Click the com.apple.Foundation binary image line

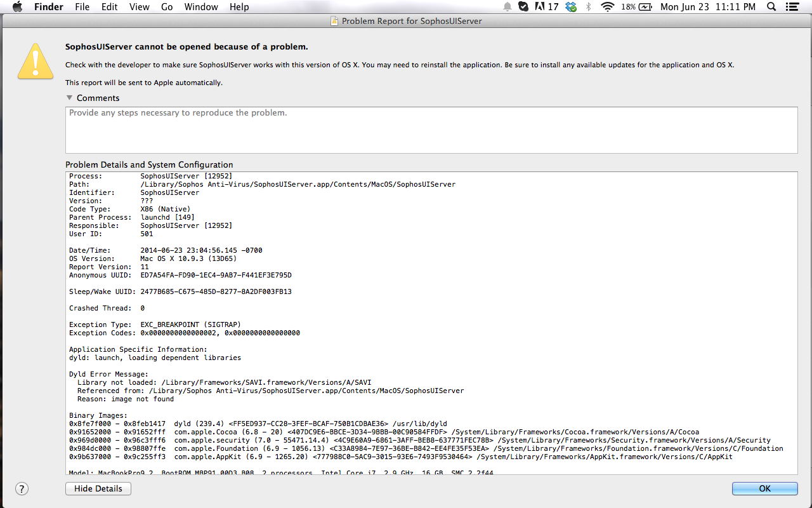pyautogui.click(x=426, y=448)
